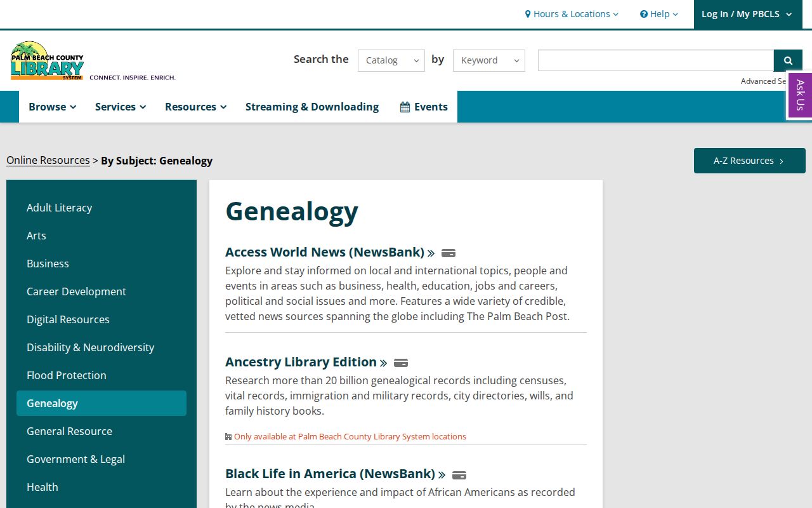Open the Catalog search scope dropdown

[391, 60]
